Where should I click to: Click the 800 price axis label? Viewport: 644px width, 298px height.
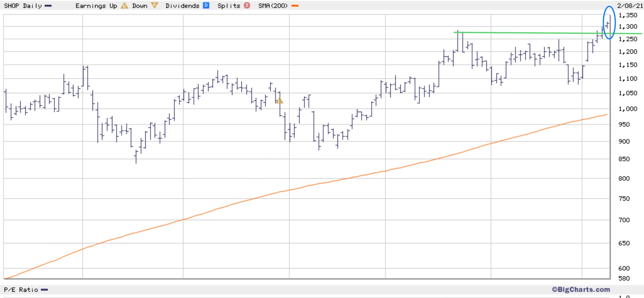[x=624, y=178]
